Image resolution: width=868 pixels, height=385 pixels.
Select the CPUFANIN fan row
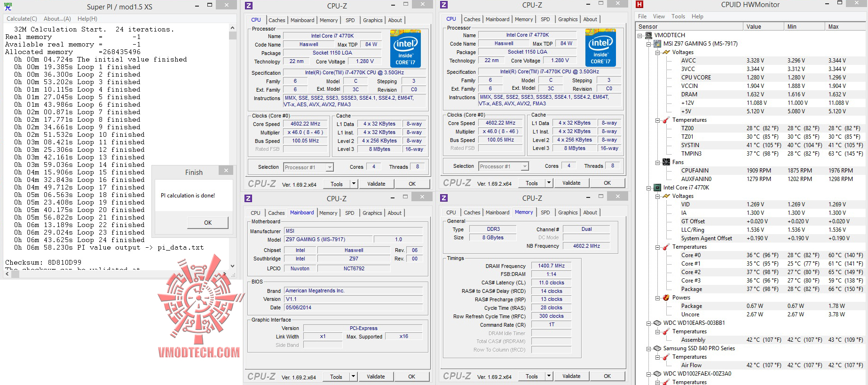pos(751,171)
